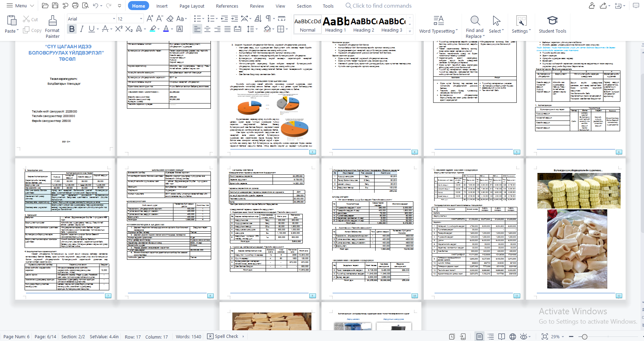Toggle Print Layout view in status bar
Image resolution: width=644 pixels, height=341 pixels.
pyautogui.click(x=479, y=336)
